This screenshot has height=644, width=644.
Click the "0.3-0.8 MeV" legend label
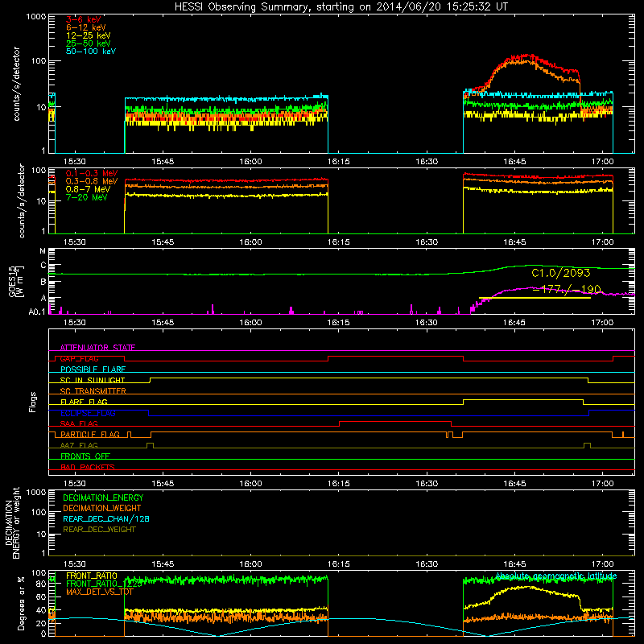tap(92, 181)
